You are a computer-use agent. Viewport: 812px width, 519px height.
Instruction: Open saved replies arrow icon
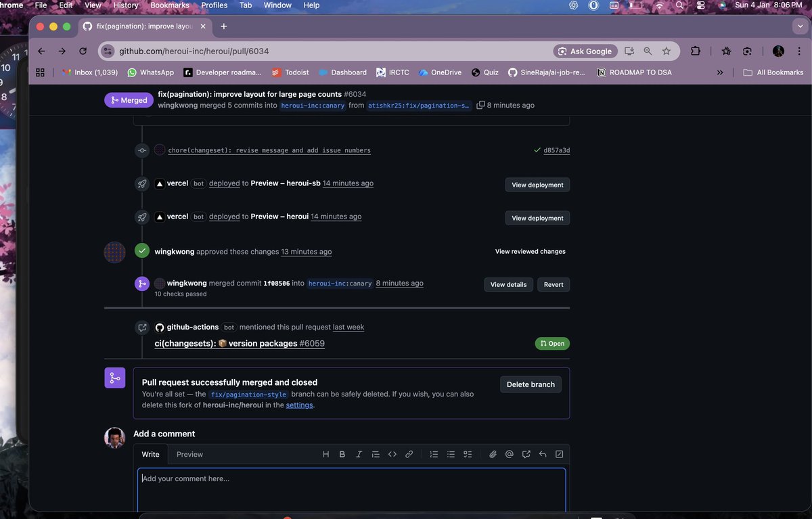pos(543,455)
